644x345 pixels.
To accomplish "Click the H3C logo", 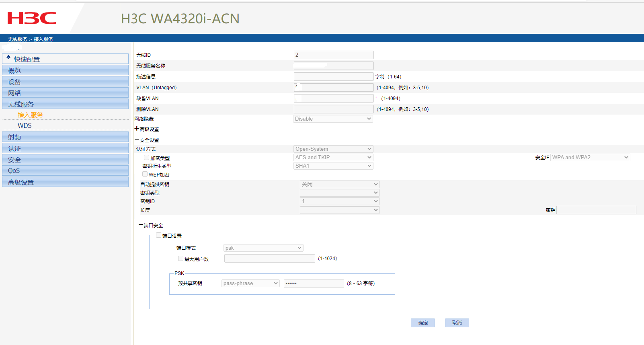I will 32,18.
